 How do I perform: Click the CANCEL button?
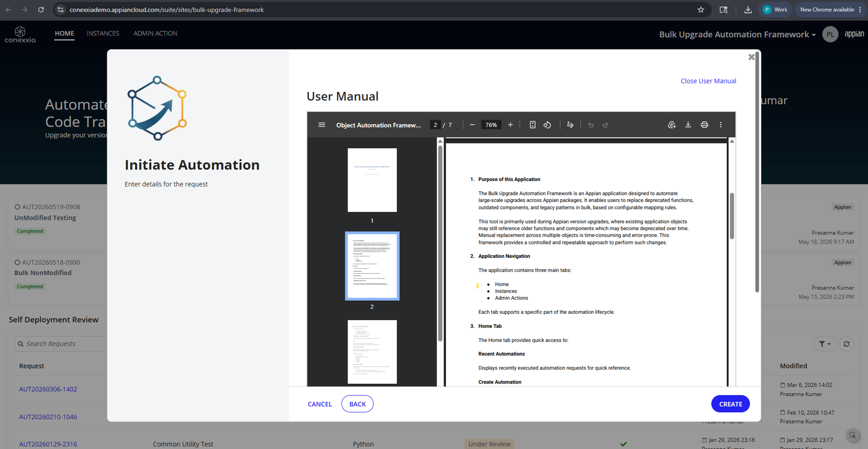coord(319,404)
